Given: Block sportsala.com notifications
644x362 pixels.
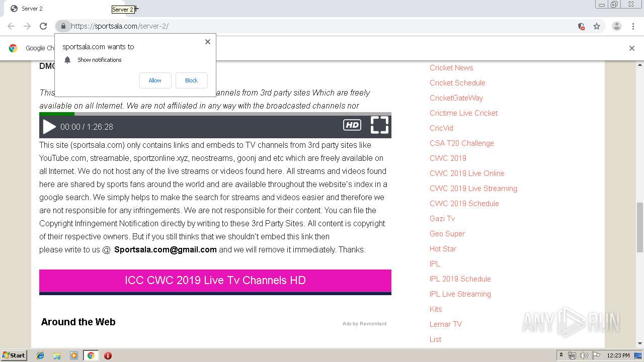Looking at the screenshot, I should click(x=191, y=80).
